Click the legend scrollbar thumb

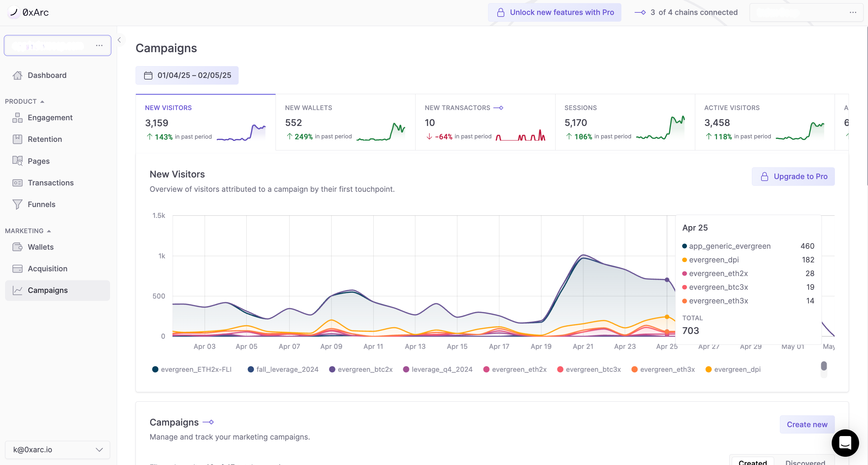point(824,366)
